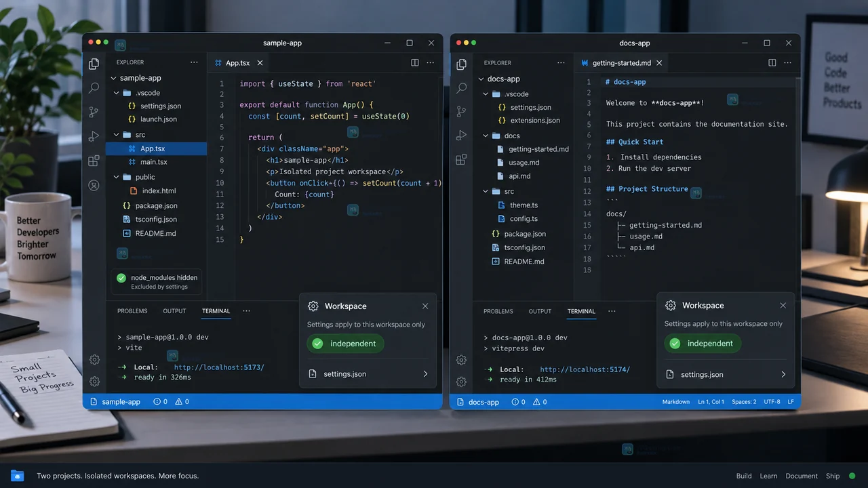
Task: Click Manage gear at bottom of docs-app activity bar
Action: click(461, 382)
